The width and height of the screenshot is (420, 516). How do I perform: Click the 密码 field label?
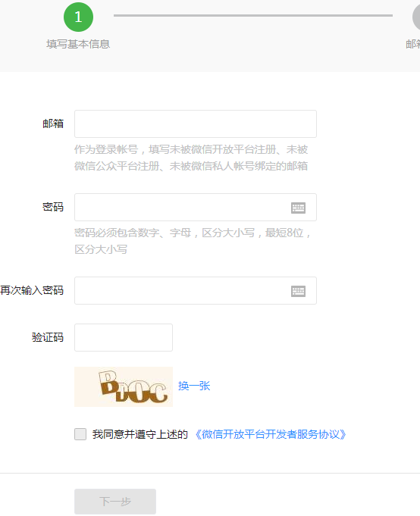(53, 207)
